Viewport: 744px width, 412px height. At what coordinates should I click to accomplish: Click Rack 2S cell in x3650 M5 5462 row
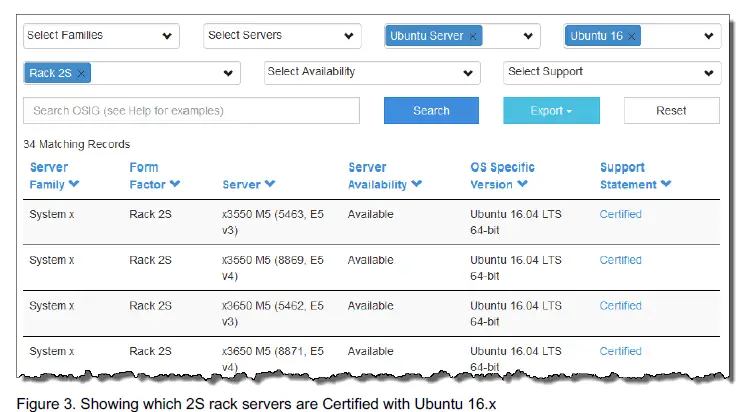coord(150,306)
